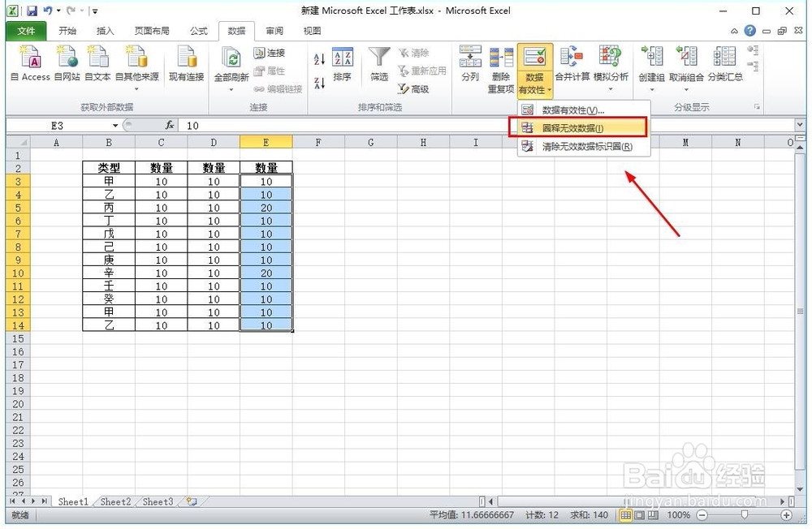
Task: Expand 取消组合 dropdown
Action: 686,89
